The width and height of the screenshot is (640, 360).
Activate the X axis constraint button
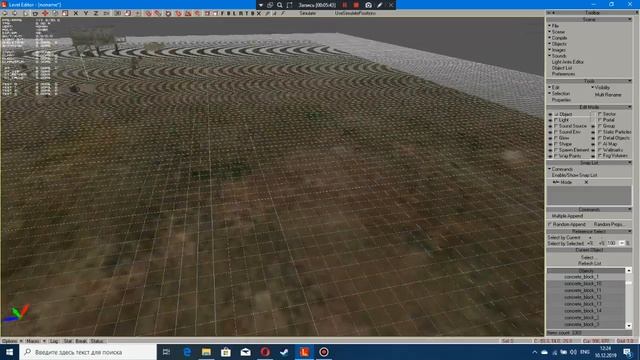76,13
